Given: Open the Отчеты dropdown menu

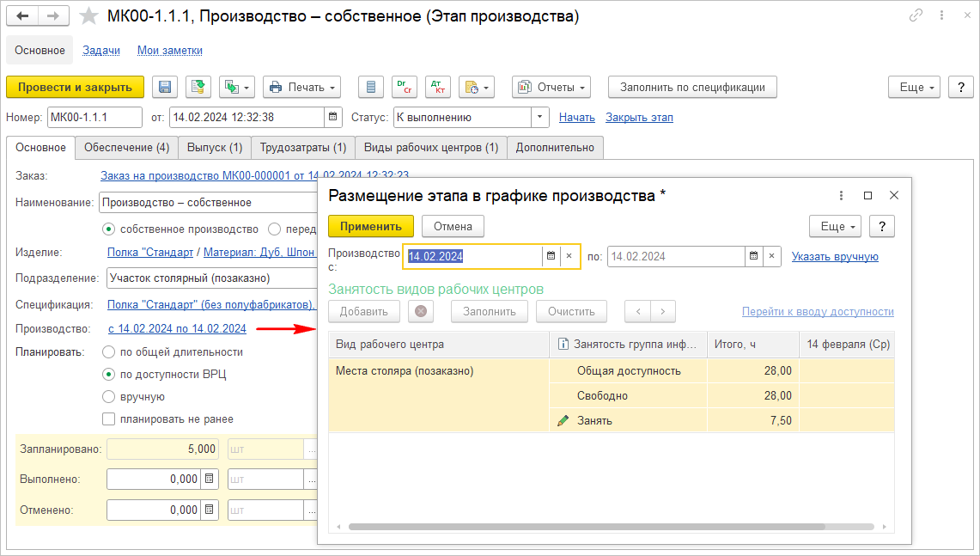Looking at the screenshot, I should click(x=551, y=87).
